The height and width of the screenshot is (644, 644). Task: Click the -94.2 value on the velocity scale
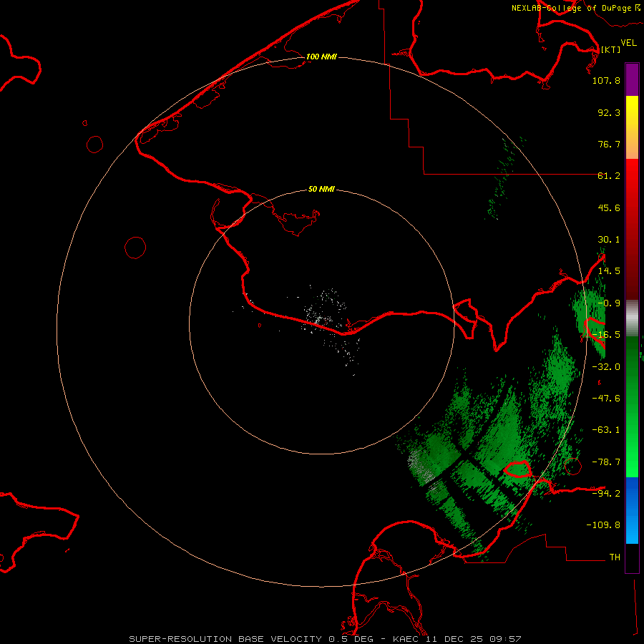606,493
